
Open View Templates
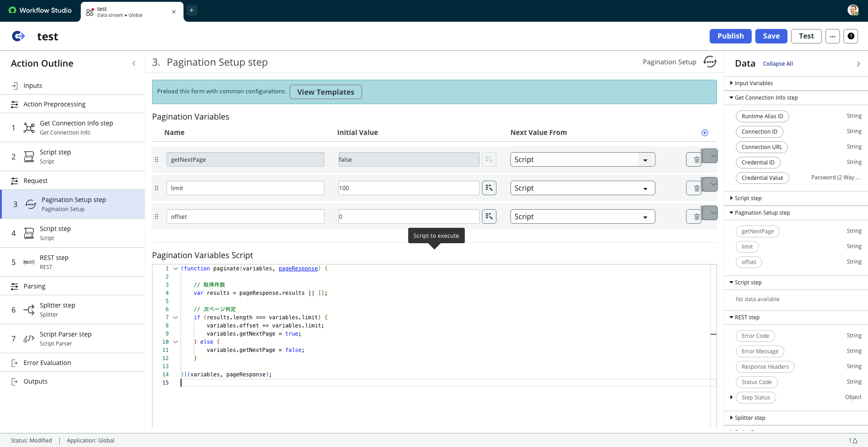tap(325, 92)
